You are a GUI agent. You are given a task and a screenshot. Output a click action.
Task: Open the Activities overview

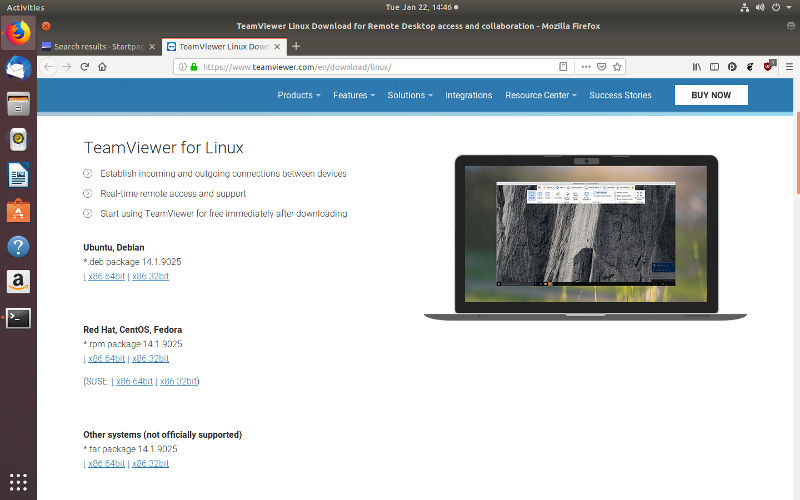coord(26,7)
